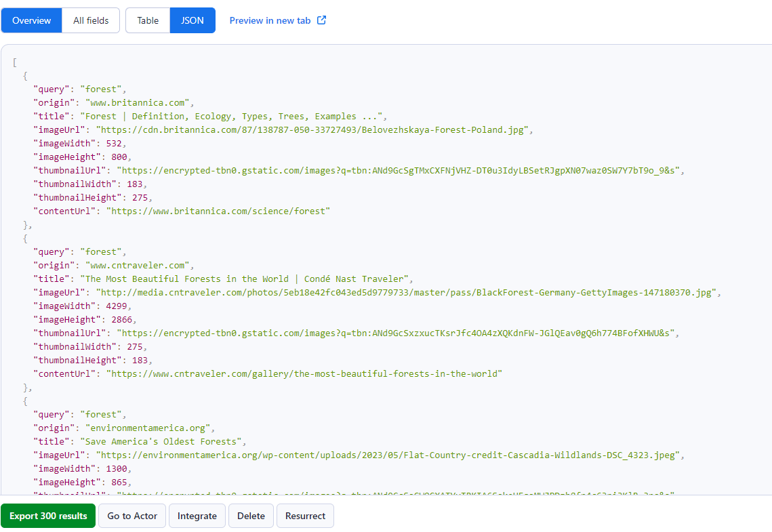Click the "Forest | Definition, Ecology" title value

point(231,116)
